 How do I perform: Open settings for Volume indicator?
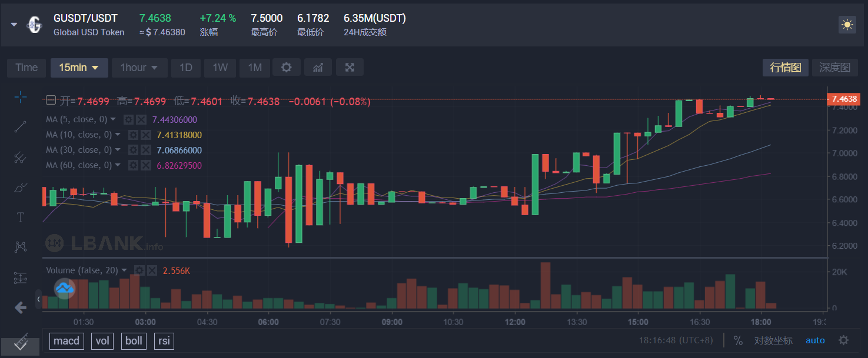coord(139,270)
